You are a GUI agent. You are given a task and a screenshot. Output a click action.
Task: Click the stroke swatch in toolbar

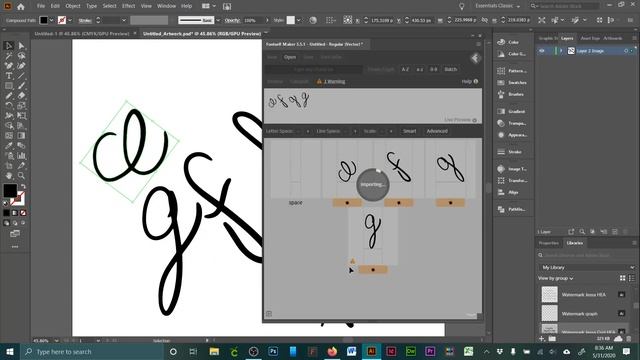coord(18,198)
